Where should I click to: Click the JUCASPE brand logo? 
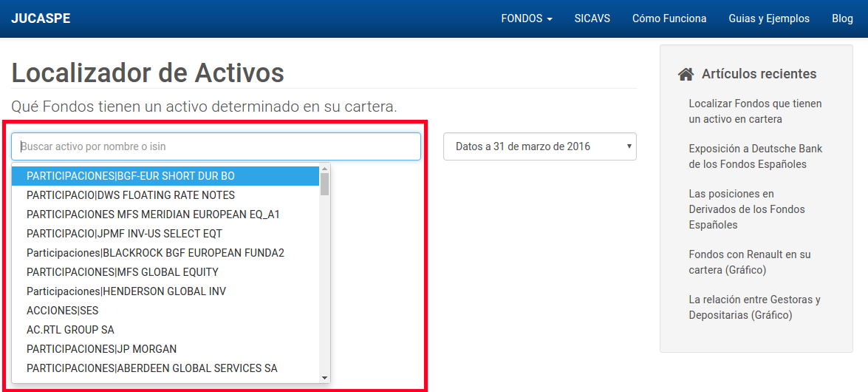(x=41, y=18)
